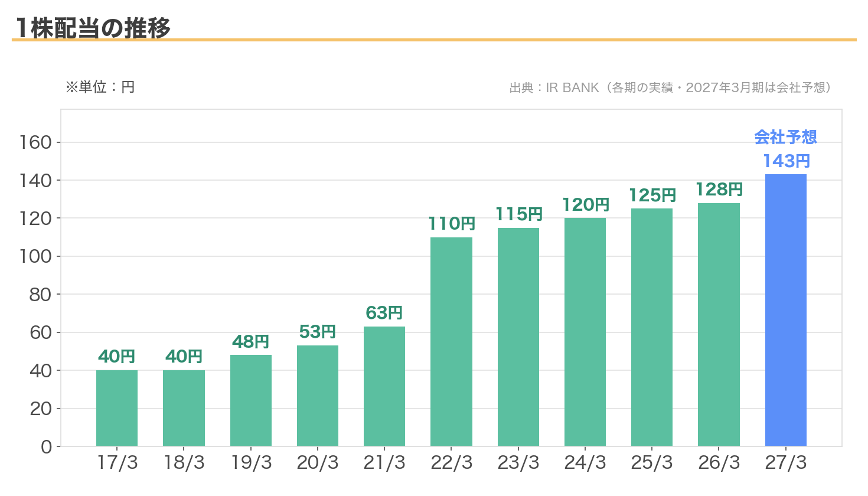The width and height of the screenshot is (868, 496).
Task: Select the 18/3 bar
Action: click(x=184, y=408)
